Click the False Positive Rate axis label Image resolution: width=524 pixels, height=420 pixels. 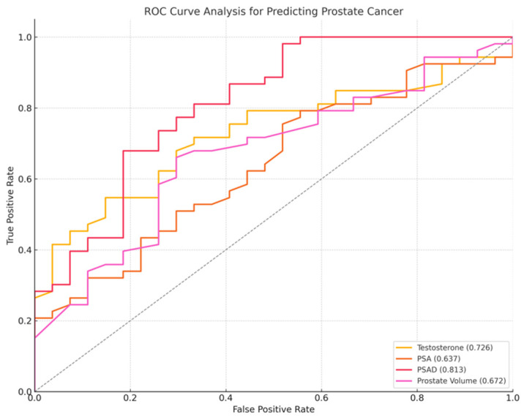pos(274,409)
